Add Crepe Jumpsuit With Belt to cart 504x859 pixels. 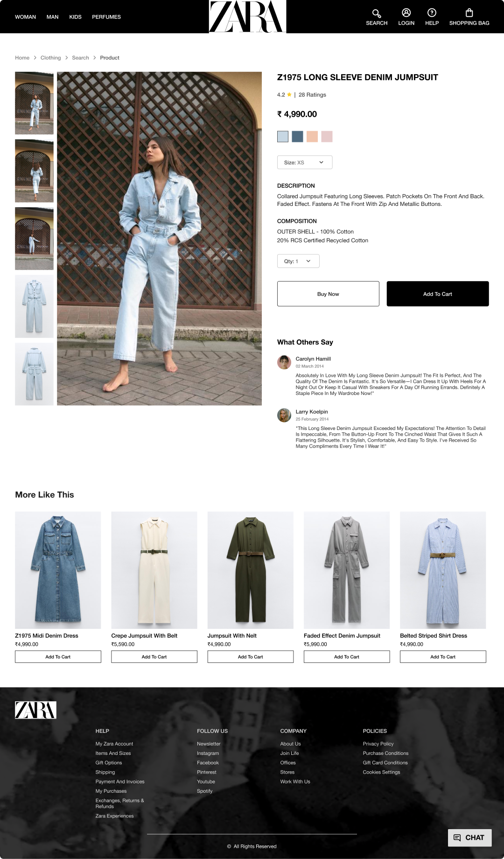154,656
